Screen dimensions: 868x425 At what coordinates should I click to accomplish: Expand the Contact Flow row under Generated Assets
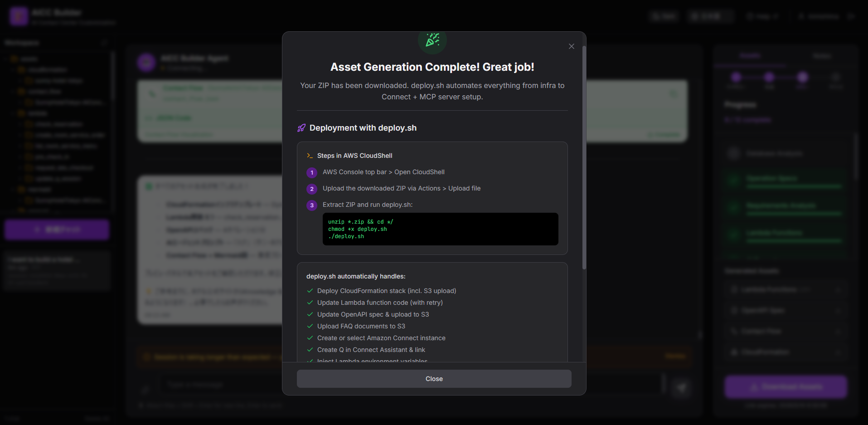[786, 331]
